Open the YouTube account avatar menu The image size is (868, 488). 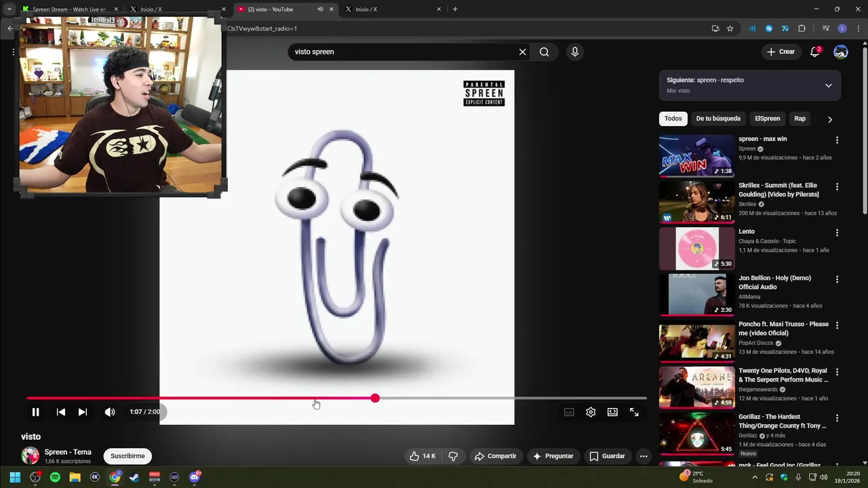(841, 52)
